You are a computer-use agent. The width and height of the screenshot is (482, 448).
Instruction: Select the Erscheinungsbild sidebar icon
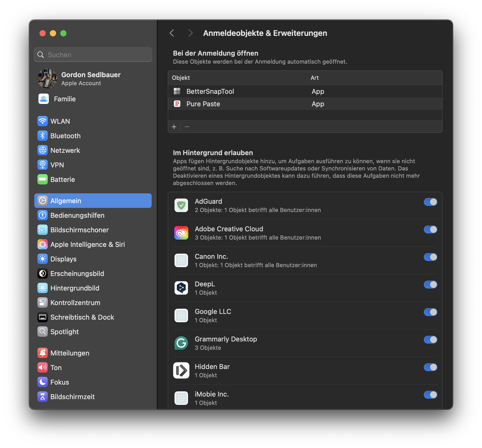[43, 273]
